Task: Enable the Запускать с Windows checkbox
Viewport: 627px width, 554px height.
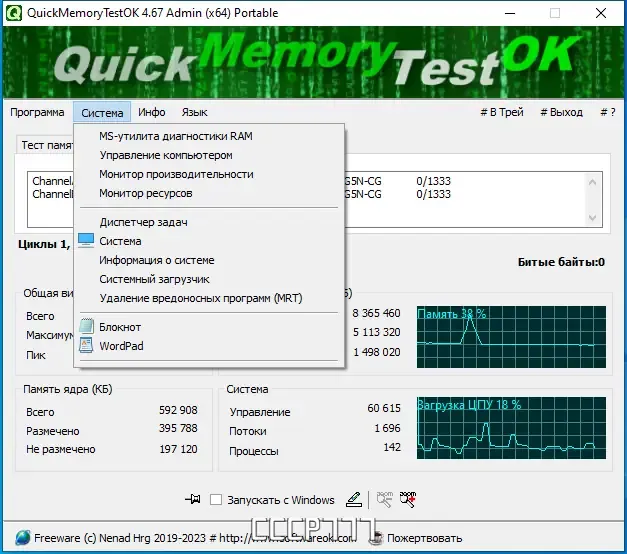Action: tap(216, 500)
